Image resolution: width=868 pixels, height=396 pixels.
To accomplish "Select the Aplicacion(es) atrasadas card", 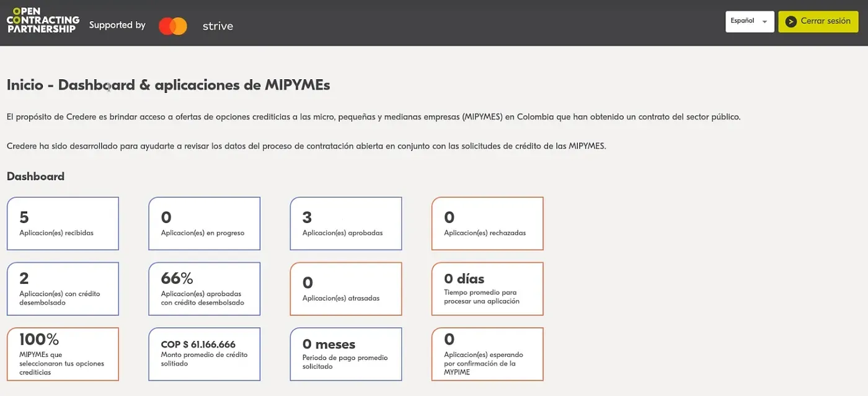I will [345, 289].
